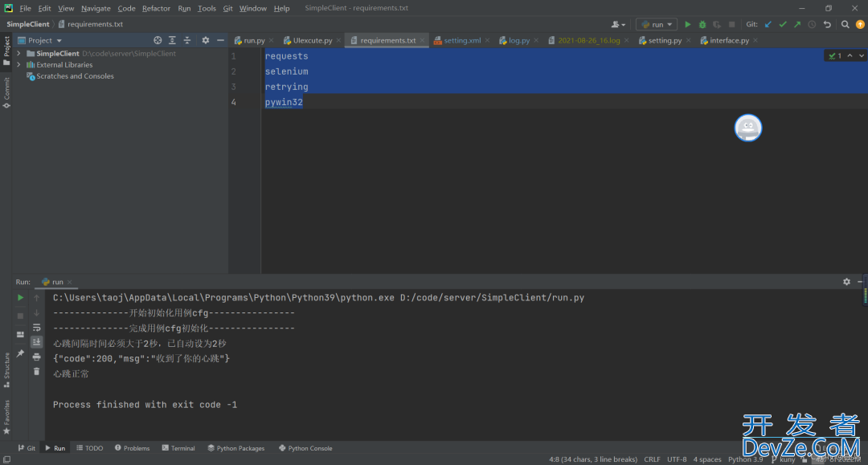Image resolution: width=868 pixels, height=465 pixels.
Task: Toggle the Favorites tool window stripe
Action: point(6,417)
